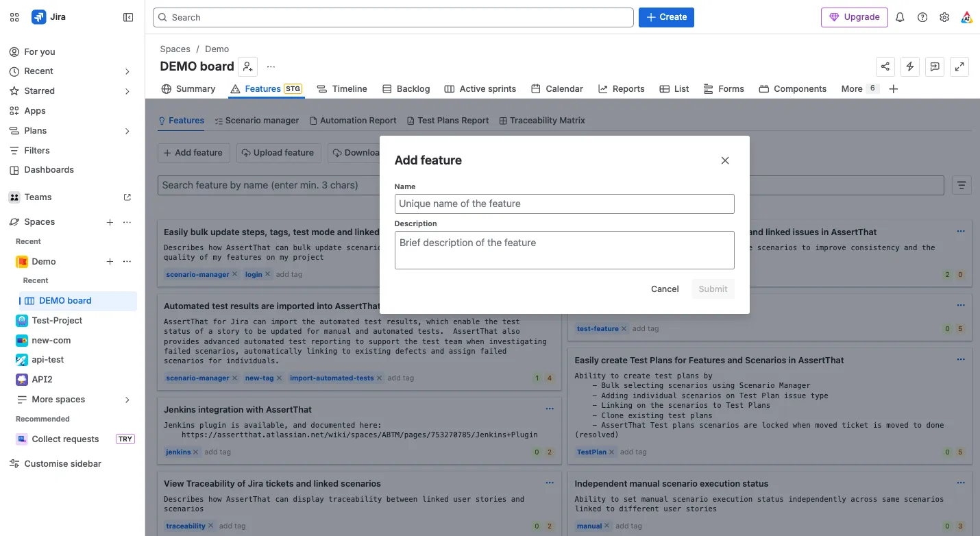Open the share icon for the board
This screenshot has width=980, height=536.
coord(885,66)
